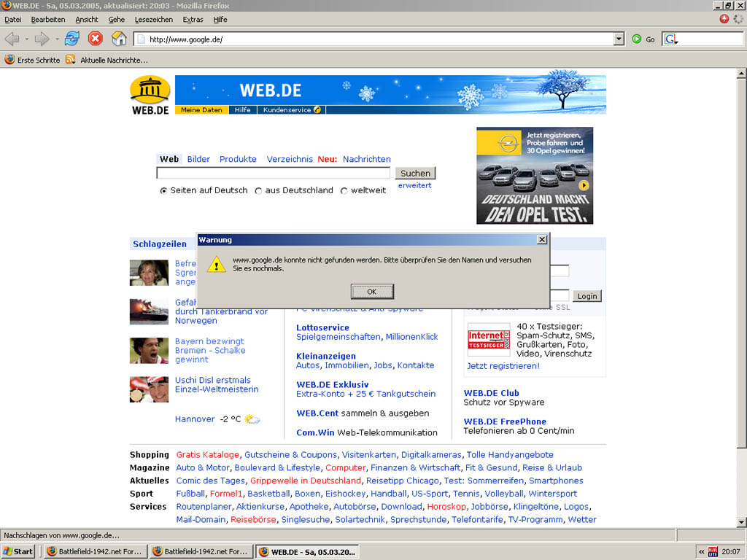The image size is (747, 560).
Task: Open the Kleinanzeigen link
Action: click(326, 356)
